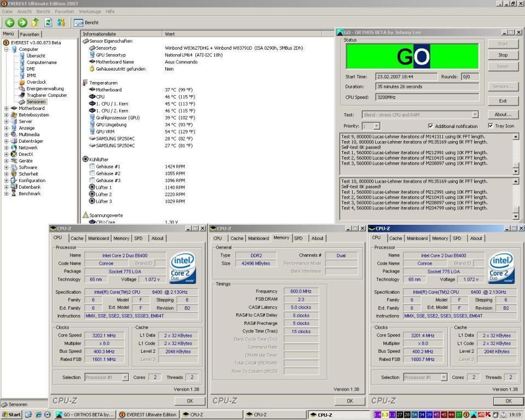Select Tragbarer Computer tree entry
This screenshot has height=420, width=525.
[x=46, y=95]
